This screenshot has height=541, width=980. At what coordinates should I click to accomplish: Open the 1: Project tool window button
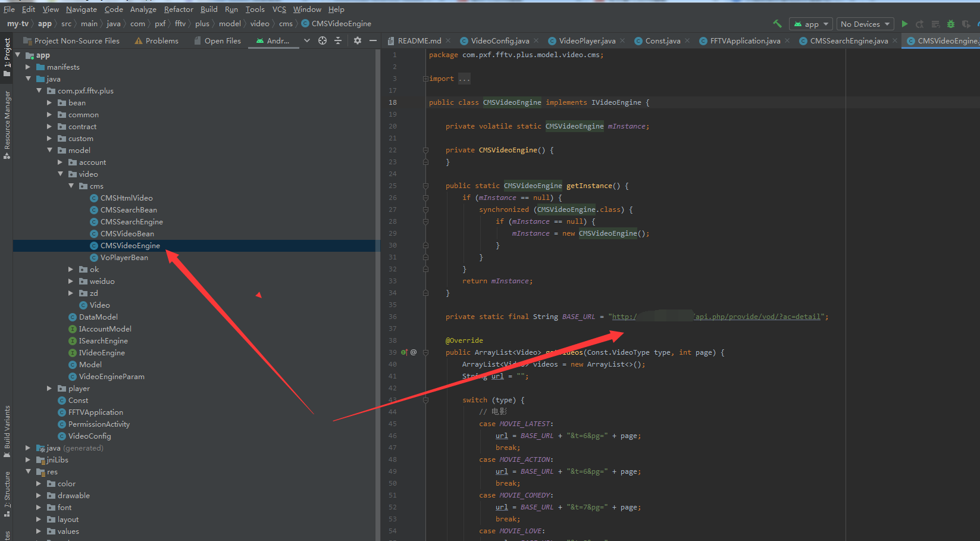(x=7, y=57)
